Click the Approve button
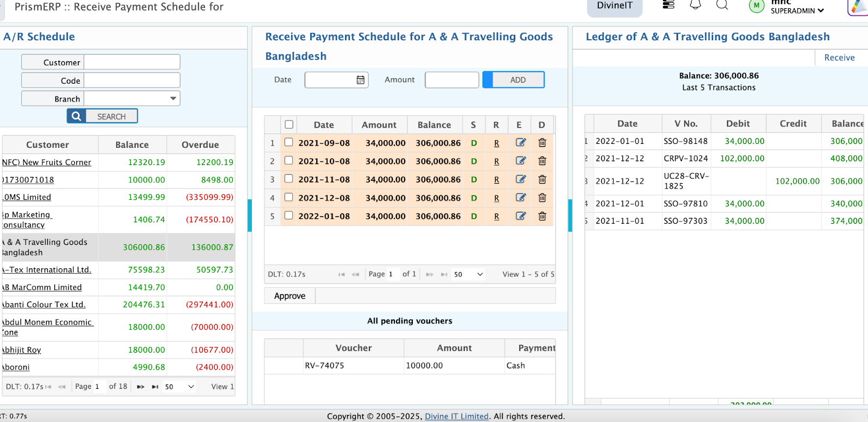The height and width of the screenshot is (422, 868). [290, 296]
